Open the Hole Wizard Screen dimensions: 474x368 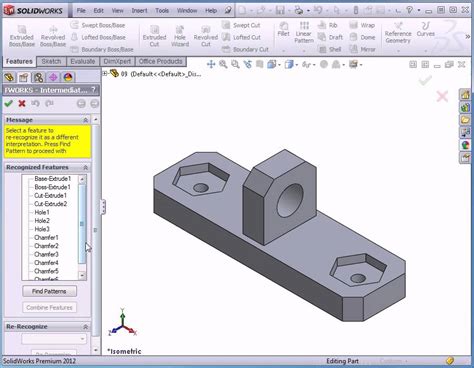click(x=180, y=36)
